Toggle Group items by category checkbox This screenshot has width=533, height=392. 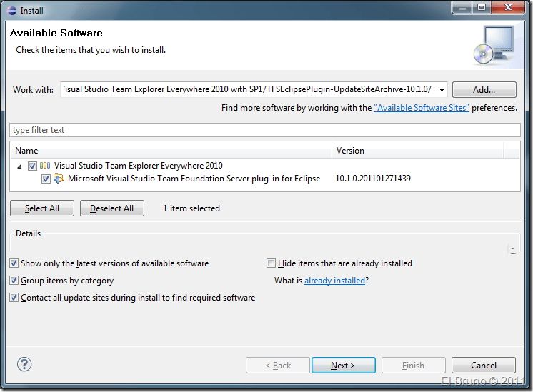[x=14, y=281]
